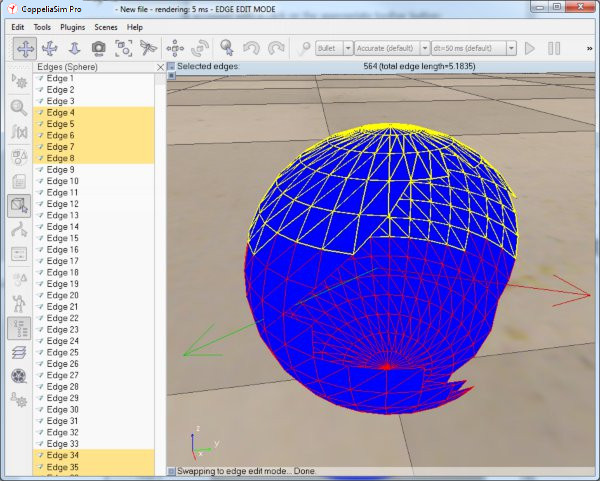This screenshot has height=481, width=600.
Task: Click the click-selection pointer icon
Action: 227,49
